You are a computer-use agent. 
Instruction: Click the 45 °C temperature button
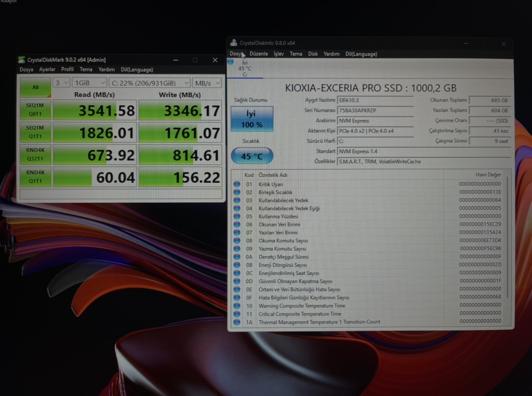click(252, 156)
